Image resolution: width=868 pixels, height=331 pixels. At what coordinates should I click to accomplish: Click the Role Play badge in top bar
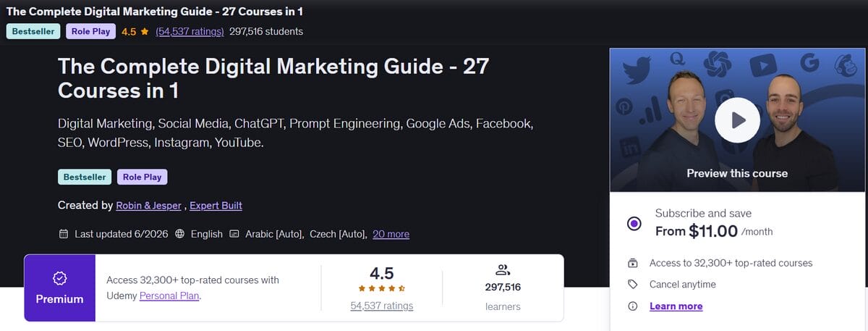coord(90,31)
